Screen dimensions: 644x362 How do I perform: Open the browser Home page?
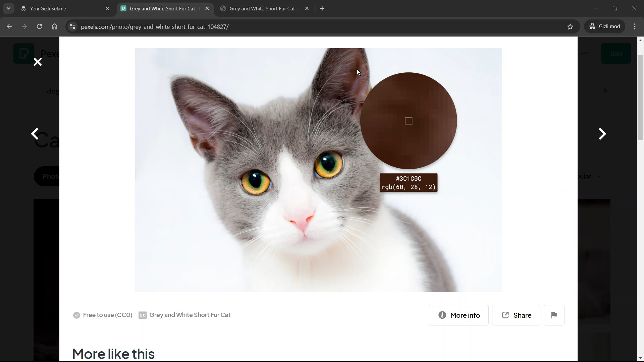click(x=55, y=26)
